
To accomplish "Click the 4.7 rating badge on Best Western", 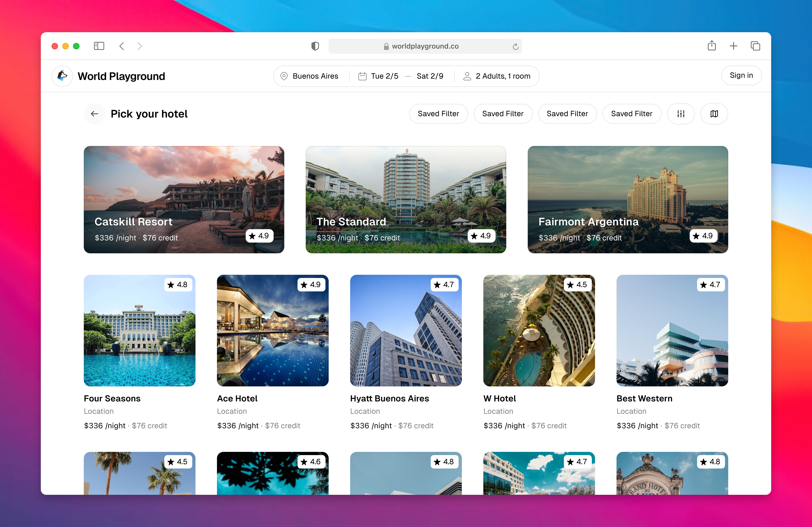I will (711, 284).
